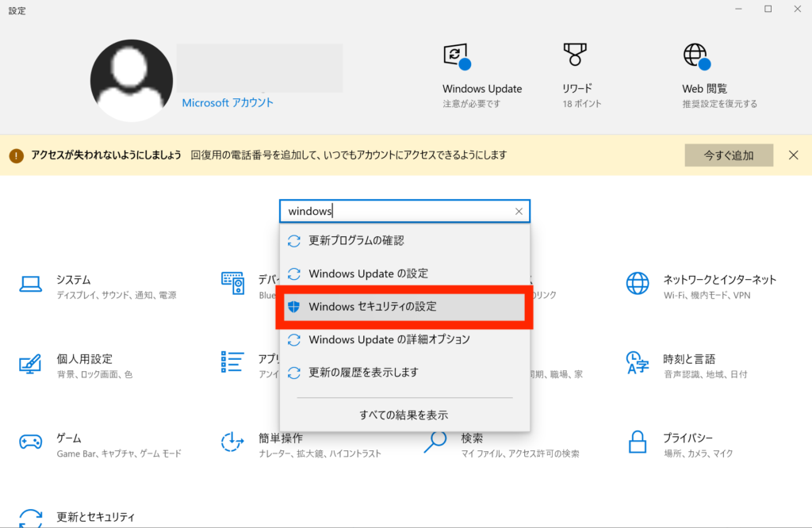Open the System laptop icon
This screenshot has height=528, width=812.
coord(31,284)
